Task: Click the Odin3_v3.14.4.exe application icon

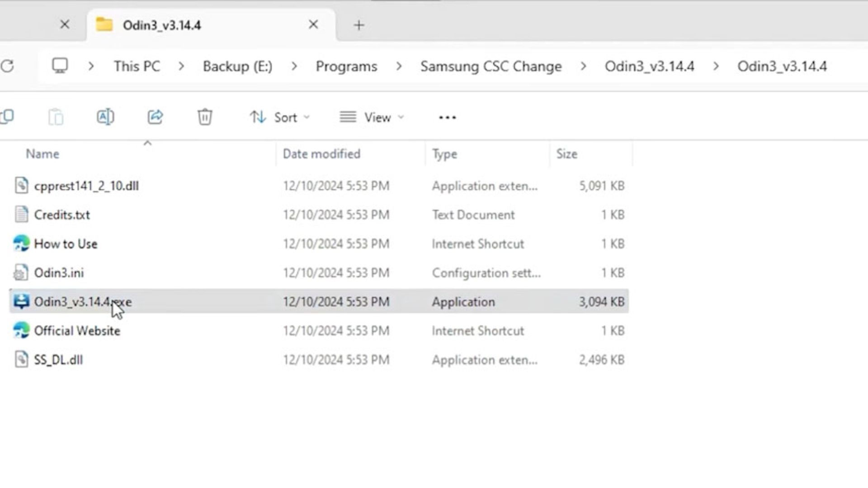Action: [x=21, y=301]
